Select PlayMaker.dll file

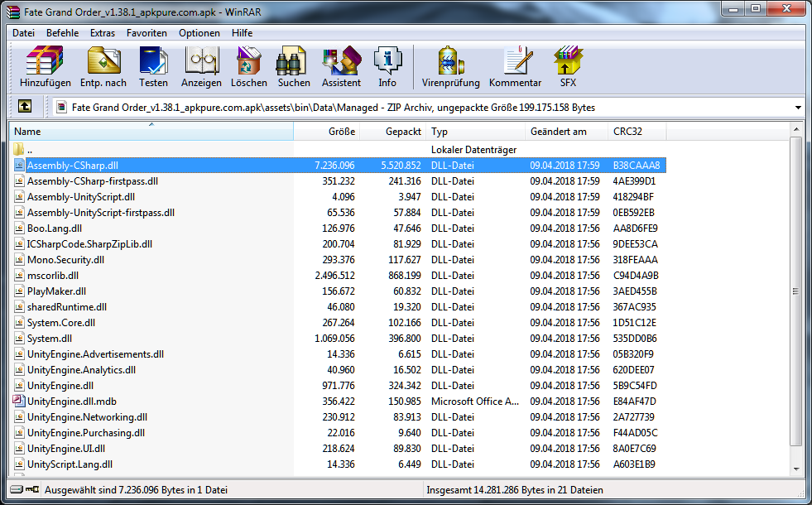(x=56, y=291)
